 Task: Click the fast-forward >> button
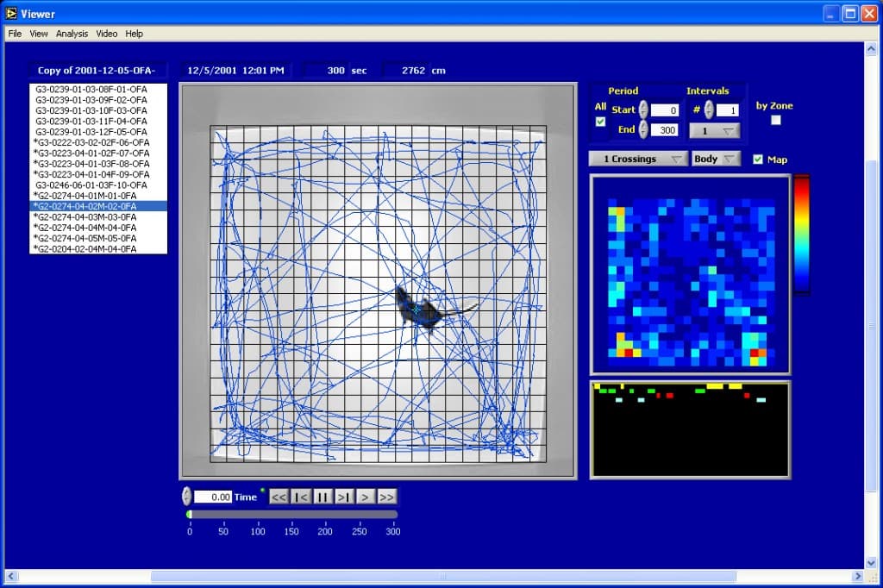[386, 497]
